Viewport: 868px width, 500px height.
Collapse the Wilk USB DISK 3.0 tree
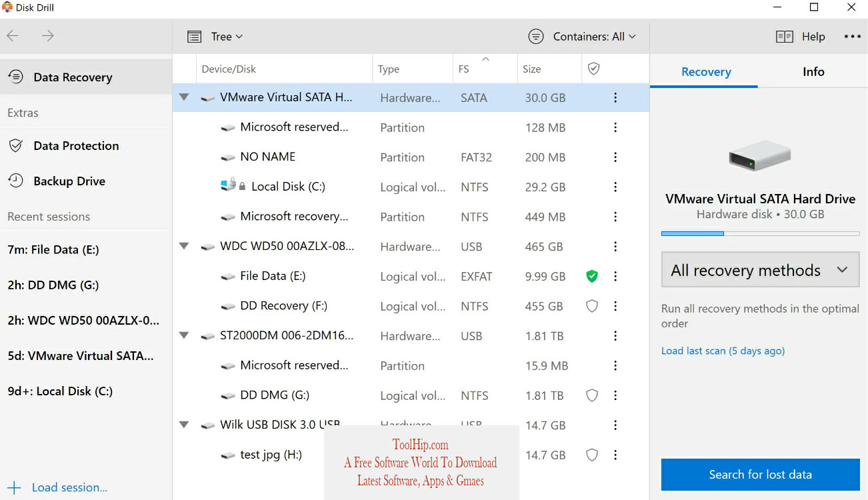click(x=184, y=425)
